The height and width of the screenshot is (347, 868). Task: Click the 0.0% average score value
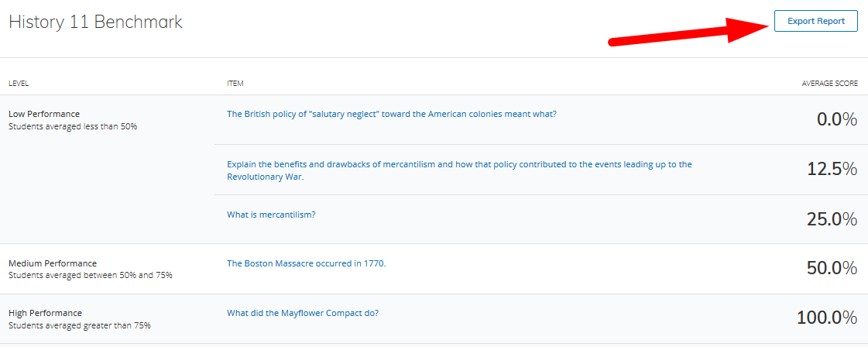836,119
